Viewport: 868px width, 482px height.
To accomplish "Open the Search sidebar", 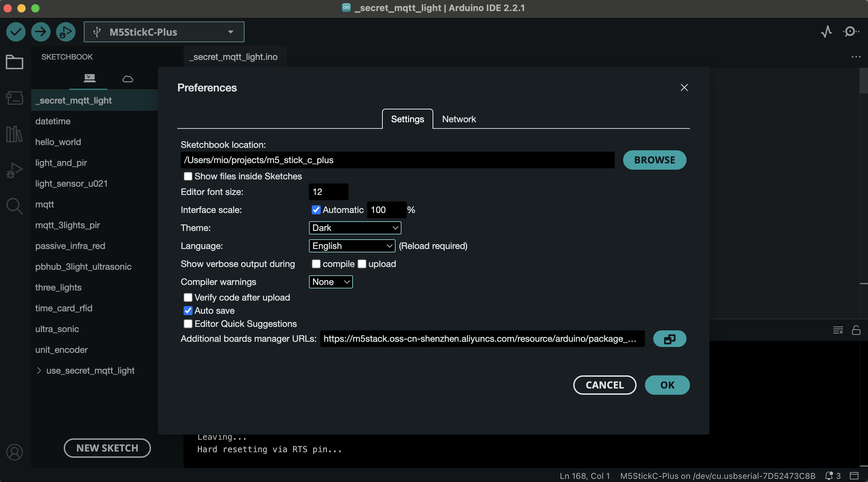I will coord(14,206).
